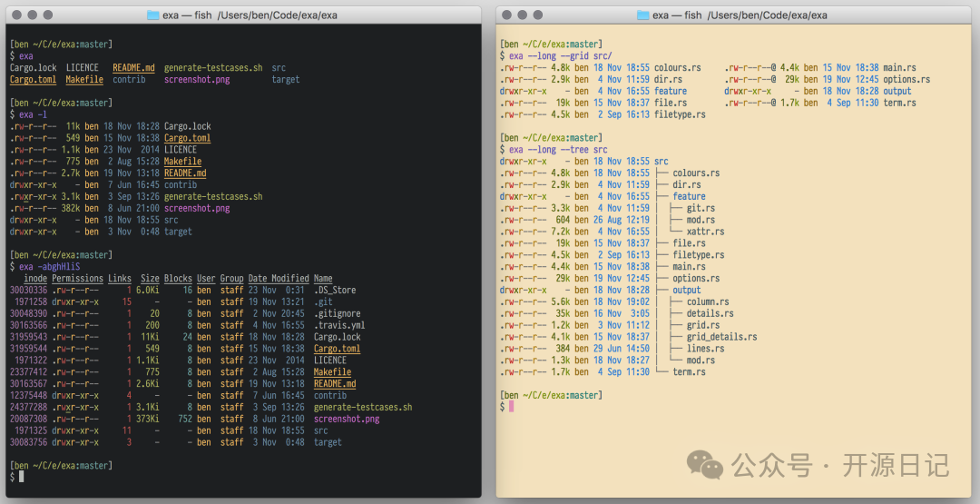The width and height of the screenshot is (980, 504).
Task: Maximize the dark left terminal window
Action: 49,15
